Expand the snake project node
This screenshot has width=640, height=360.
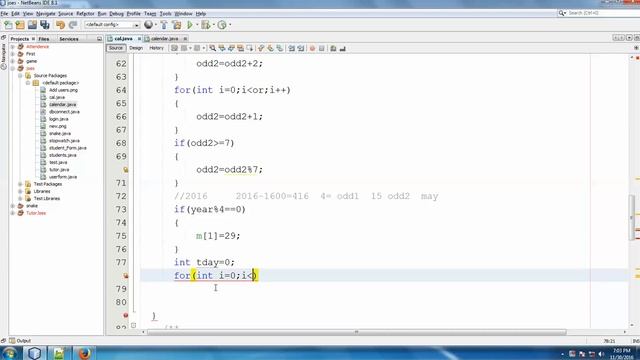(x=13, y=206)
